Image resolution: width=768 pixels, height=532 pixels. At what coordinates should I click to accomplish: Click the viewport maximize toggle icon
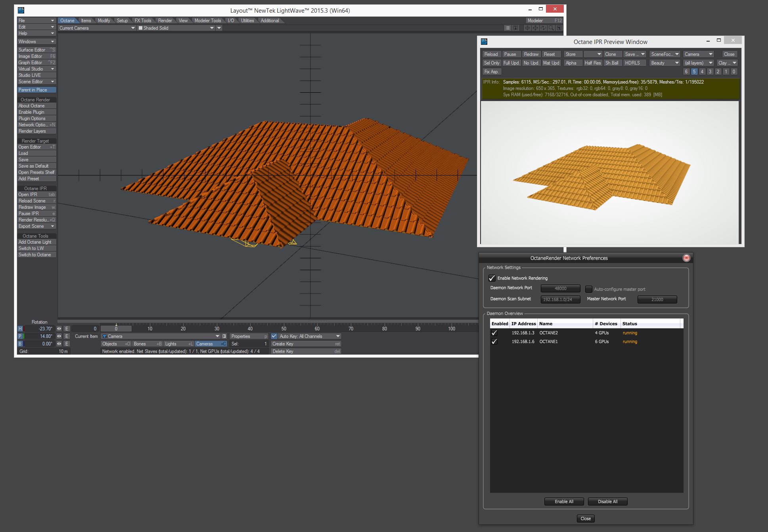pyautogui.click(x=559, y=28)
